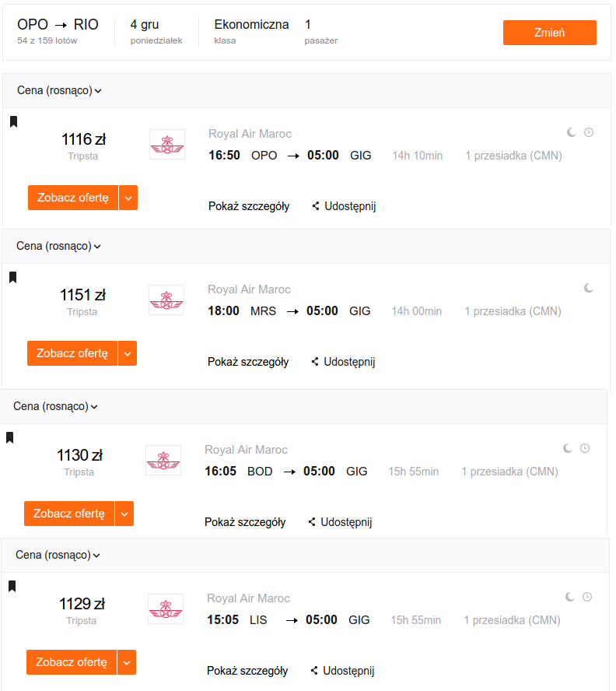
Task: Click Zobacz ofertę for the 1116 zł flight
Action: tap(72, 198)
